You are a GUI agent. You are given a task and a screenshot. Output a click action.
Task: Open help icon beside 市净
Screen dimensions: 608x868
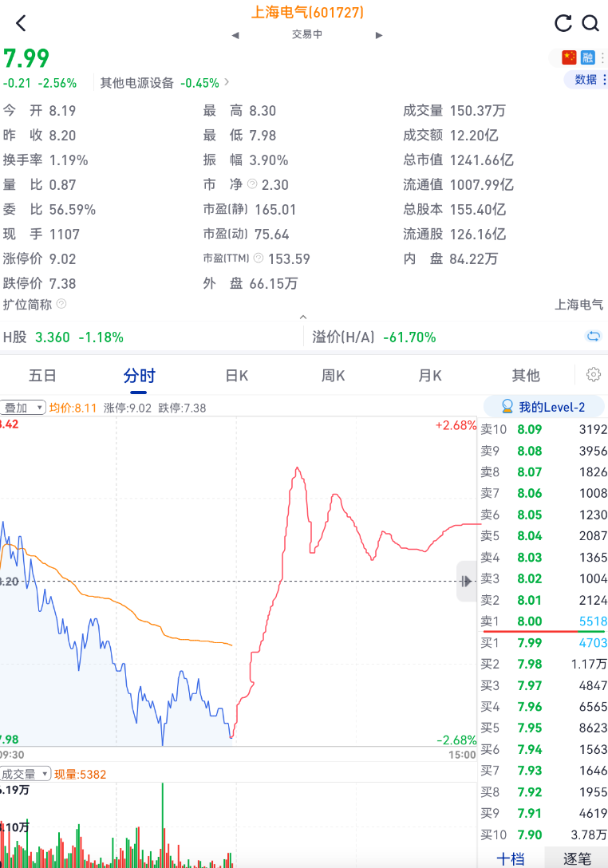(252, 183)
